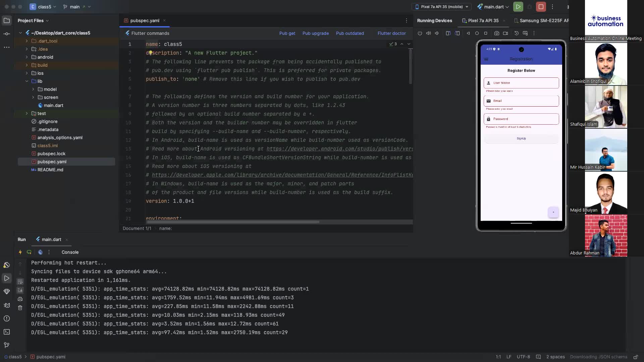Image resolution: width=644 pixels, height=362 pixels.
Task: Start emulator screen recording with video icon
Action: coord(505,33)
